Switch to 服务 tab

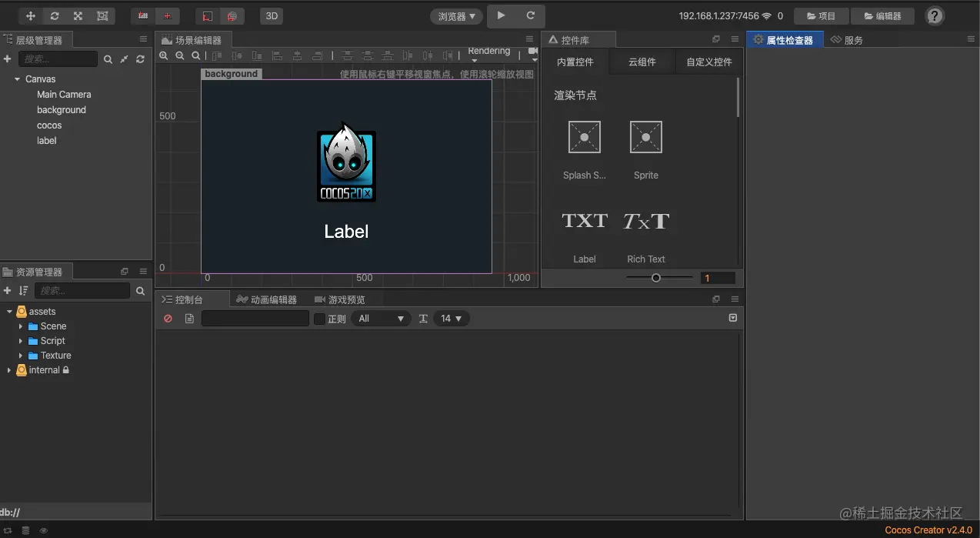(847, 40)
